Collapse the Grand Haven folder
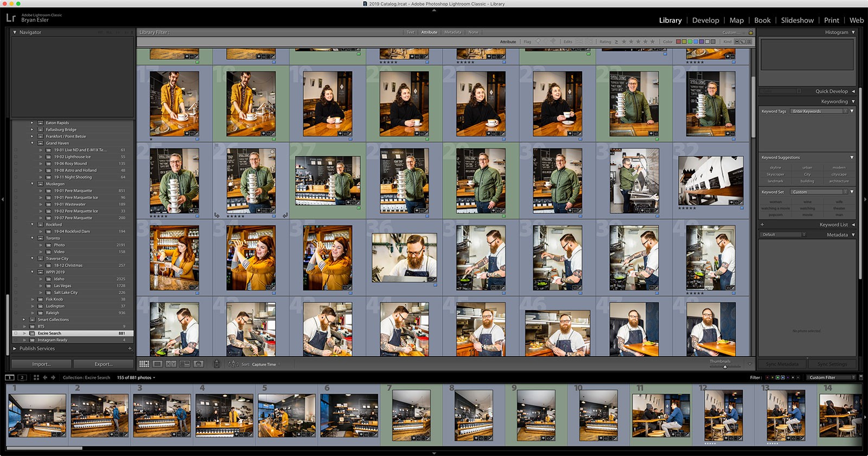 (32, 143)
